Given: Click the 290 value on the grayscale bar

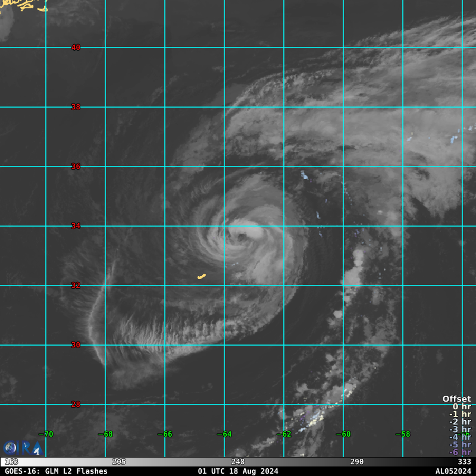Looking at the screenshot, I should click(356, 462).
